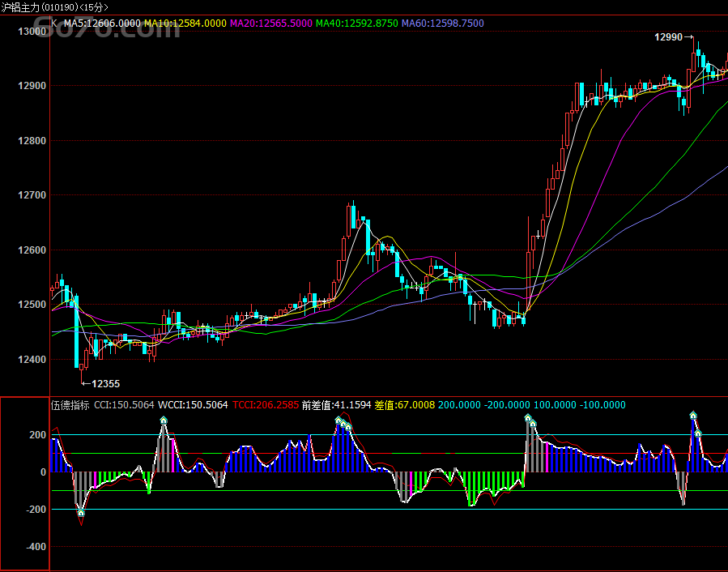The height and width of the screenshot is (572, 728).
Task: Click the first sell-signal marker above the 200 line
Action: point(164,420)
